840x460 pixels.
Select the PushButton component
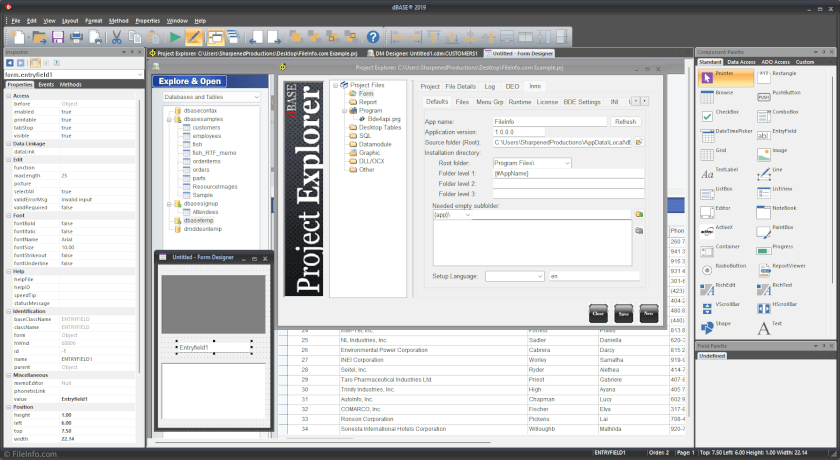778,96
